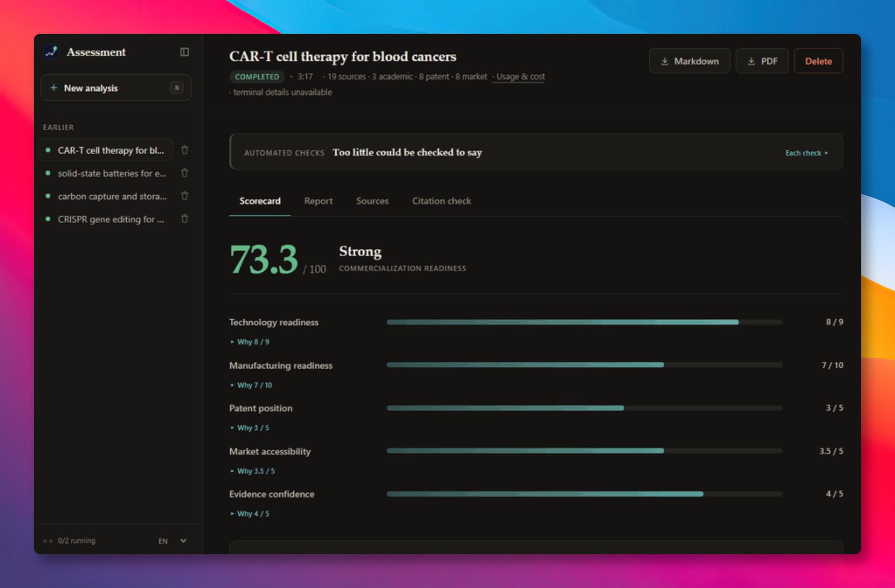
Task: Remove the carbon capture analysis with trash icon
Action: click(184, 196)
